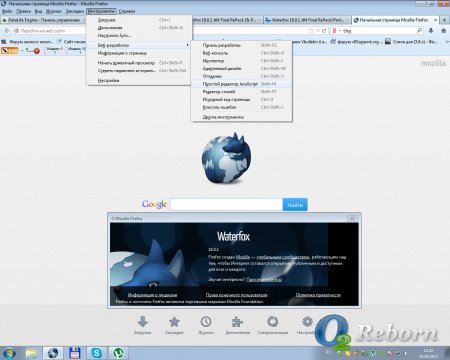450x360 pixels.
Task: Choose Дополнения in the Tools menu
Action: pos(139,28)
